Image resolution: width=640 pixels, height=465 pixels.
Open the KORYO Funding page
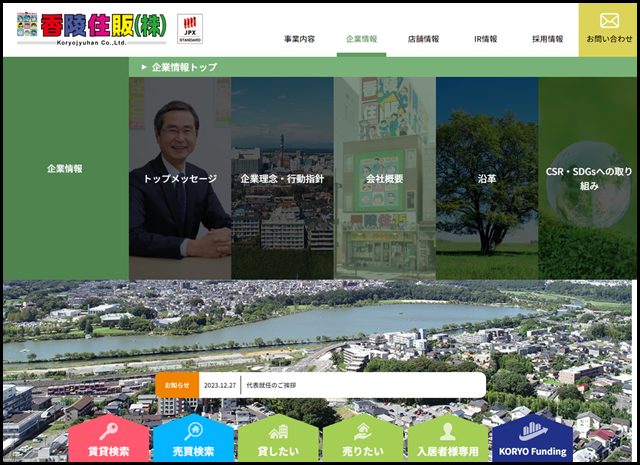click(533, 438)
